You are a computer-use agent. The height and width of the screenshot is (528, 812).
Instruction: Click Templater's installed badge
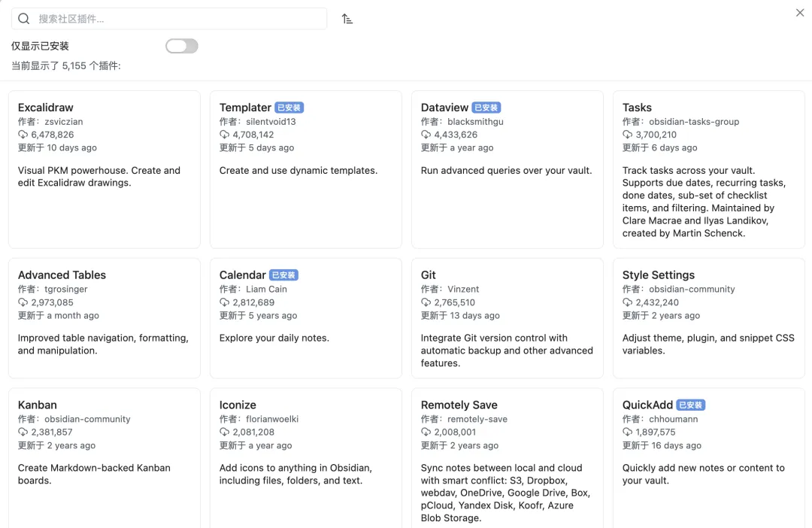(x=289, y=108)
